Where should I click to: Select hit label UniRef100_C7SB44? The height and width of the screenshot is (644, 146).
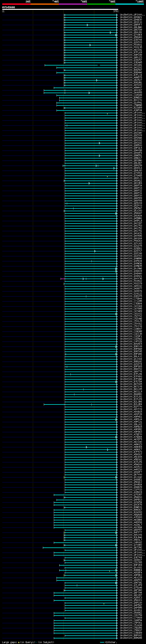coord(131,299)
